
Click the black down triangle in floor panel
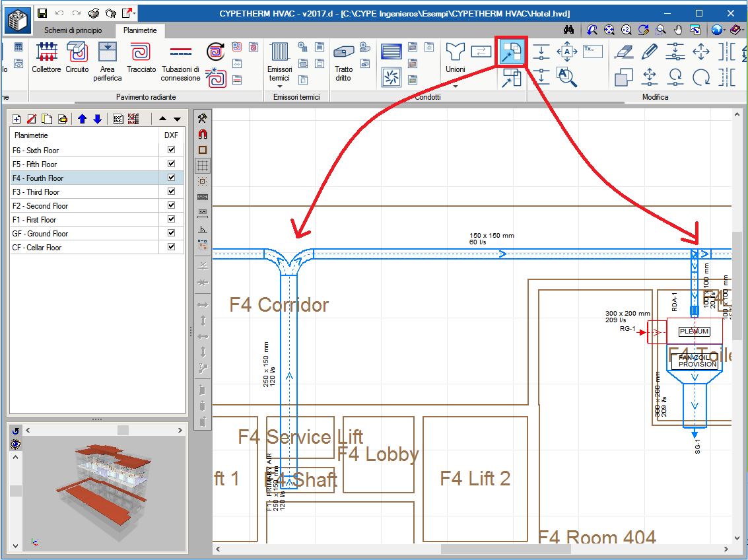pos(177,119)
